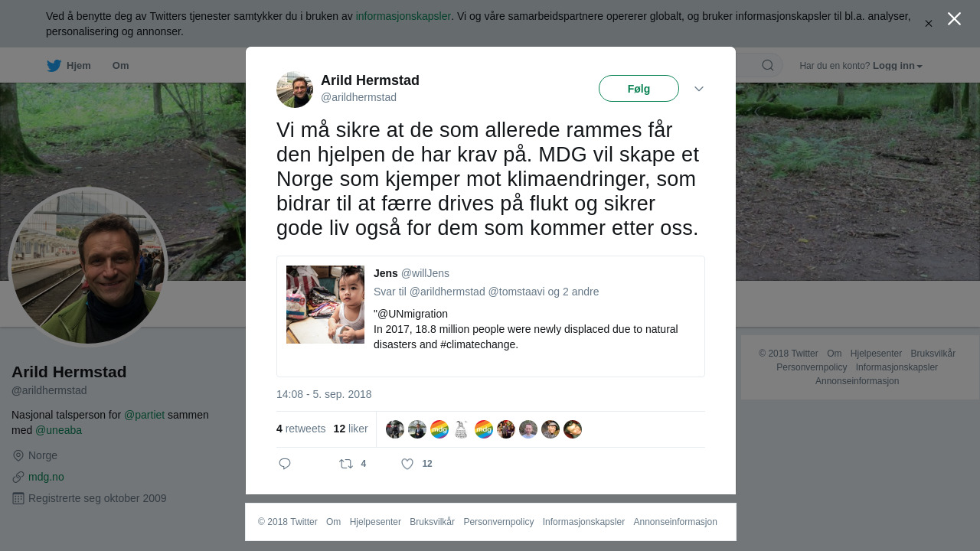Image resolution: width=980 pixels, height=551 pixels.
Task: Click the first liker avatar thumbnail
Action: 395,429
